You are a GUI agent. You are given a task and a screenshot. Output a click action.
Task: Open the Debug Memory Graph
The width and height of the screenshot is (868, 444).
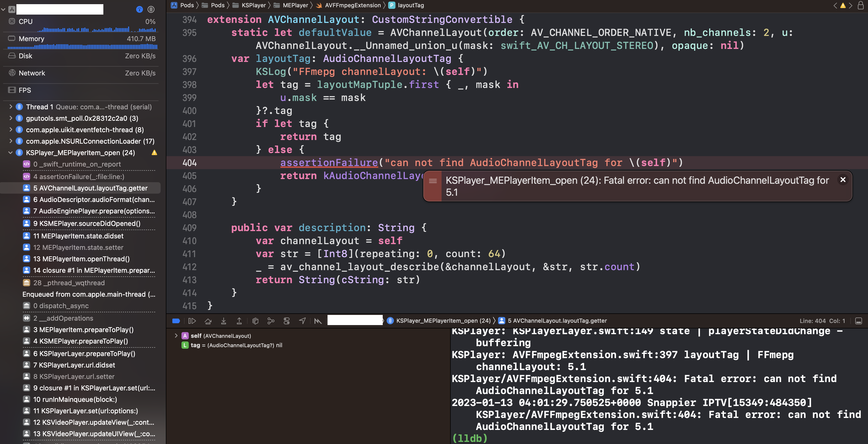click(271, 321)
